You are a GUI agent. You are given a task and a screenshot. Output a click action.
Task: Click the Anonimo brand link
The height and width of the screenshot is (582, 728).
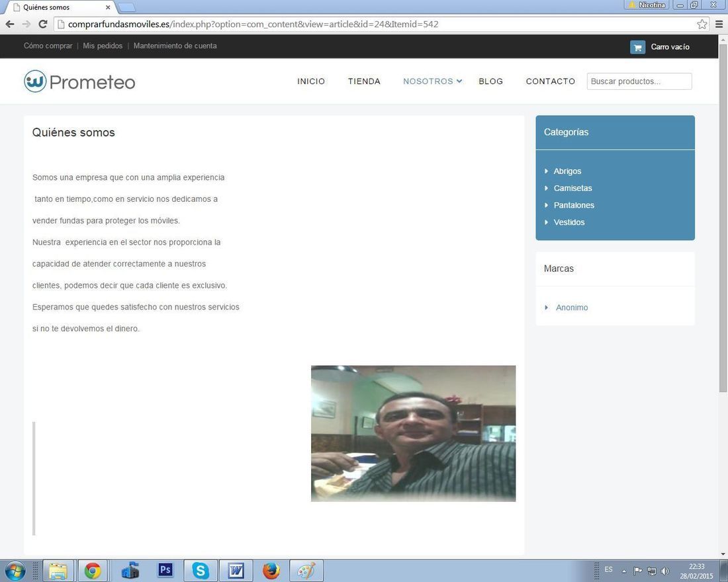(572, 308)
